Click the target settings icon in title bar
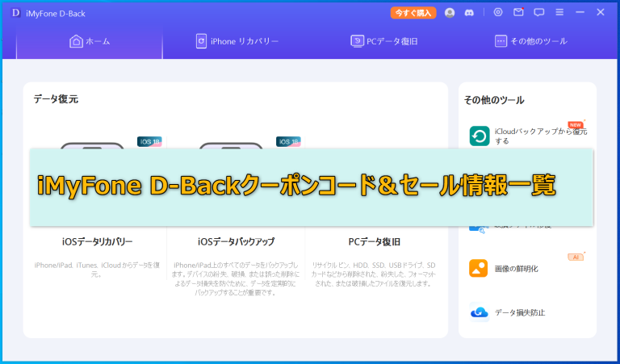Viewport: 620px width, 364px height. coord(498,12)
